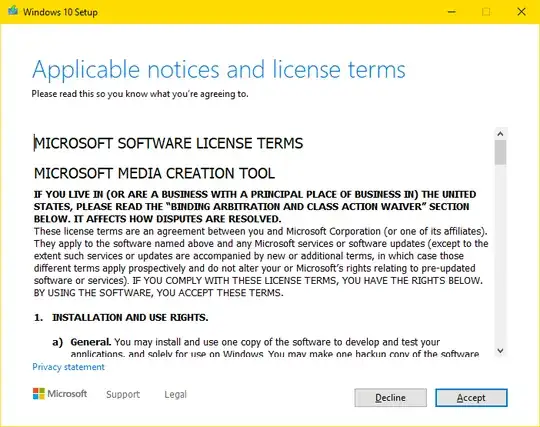Viewport: 540px width, 427px height.
Task: Click the Windows 10 Setup title icon
Action: [x=13, y=11]
